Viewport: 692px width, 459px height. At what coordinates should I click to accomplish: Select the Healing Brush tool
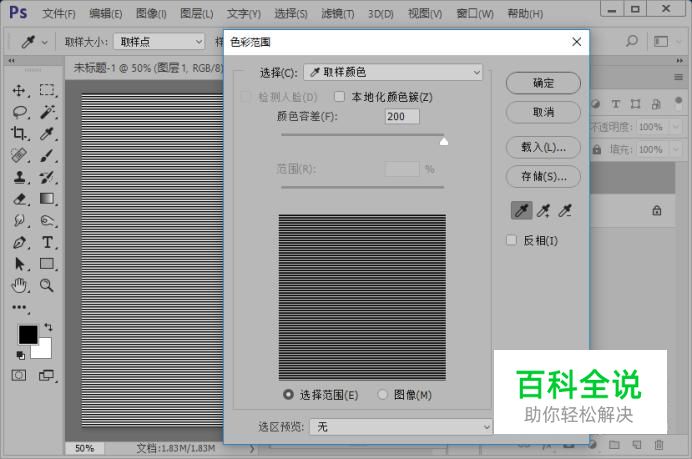pos(19,155)
